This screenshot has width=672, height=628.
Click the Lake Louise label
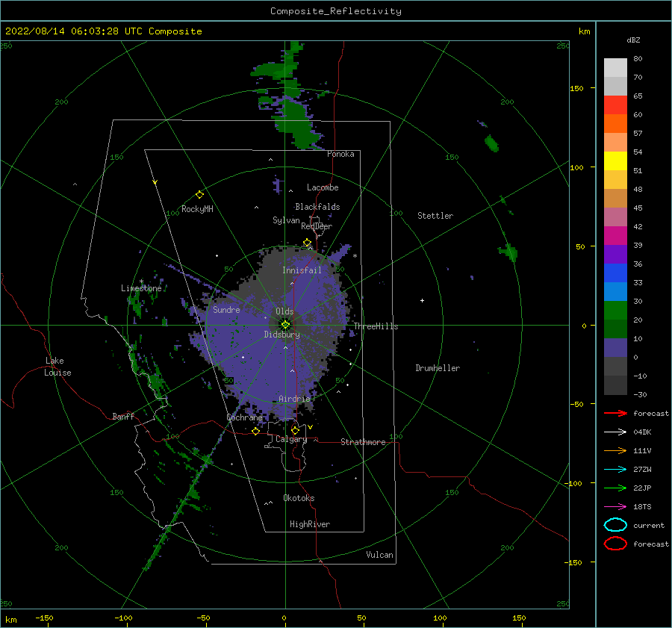tap(57, 367)
